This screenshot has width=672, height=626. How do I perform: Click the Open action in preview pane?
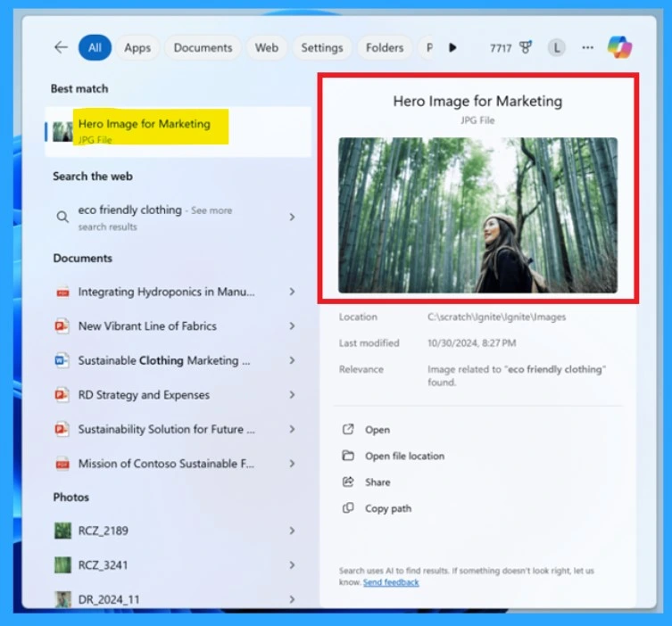(x=377, y=430)
